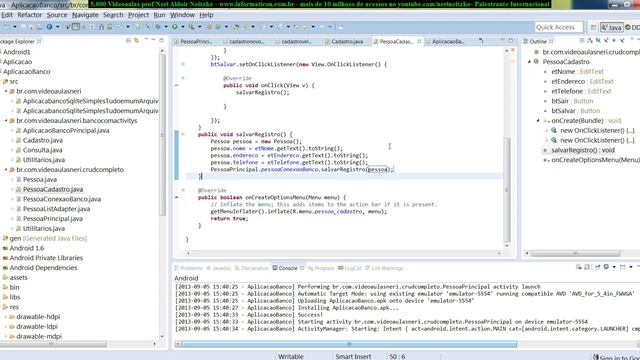Click the Open Console icon

622,267
